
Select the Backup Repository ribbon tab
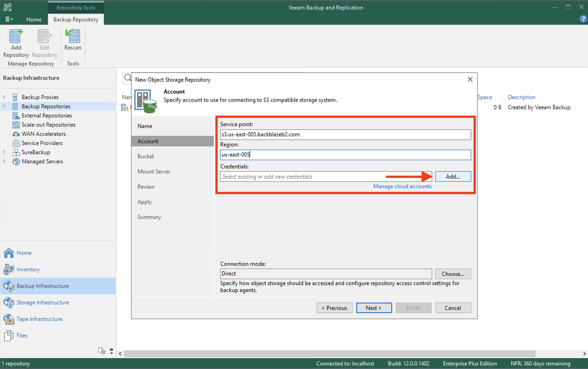pyautogui.click(x=76, y=19)
